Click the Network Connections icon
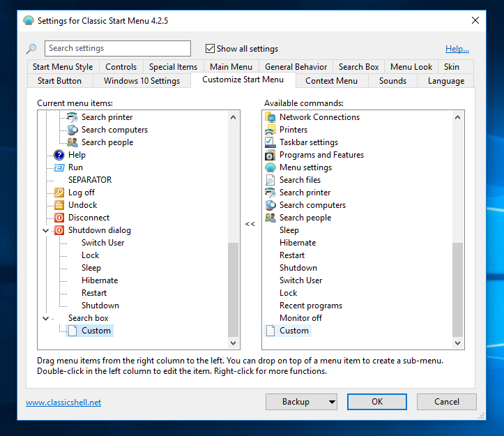504x436 pixels. pos(270,117)
